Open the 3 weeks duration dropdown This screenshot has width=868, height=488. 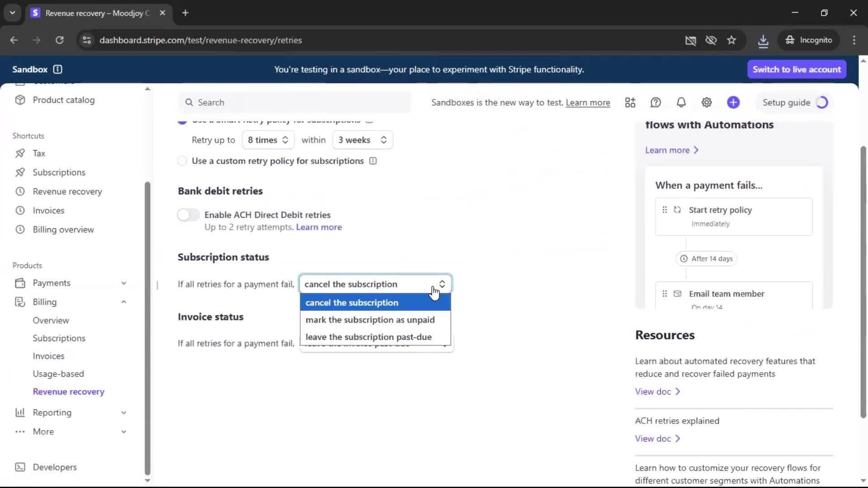(362, 140)
